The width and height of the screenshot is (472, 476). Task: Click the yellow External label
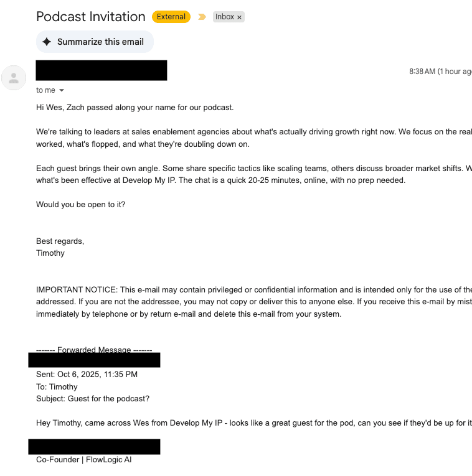171,17
